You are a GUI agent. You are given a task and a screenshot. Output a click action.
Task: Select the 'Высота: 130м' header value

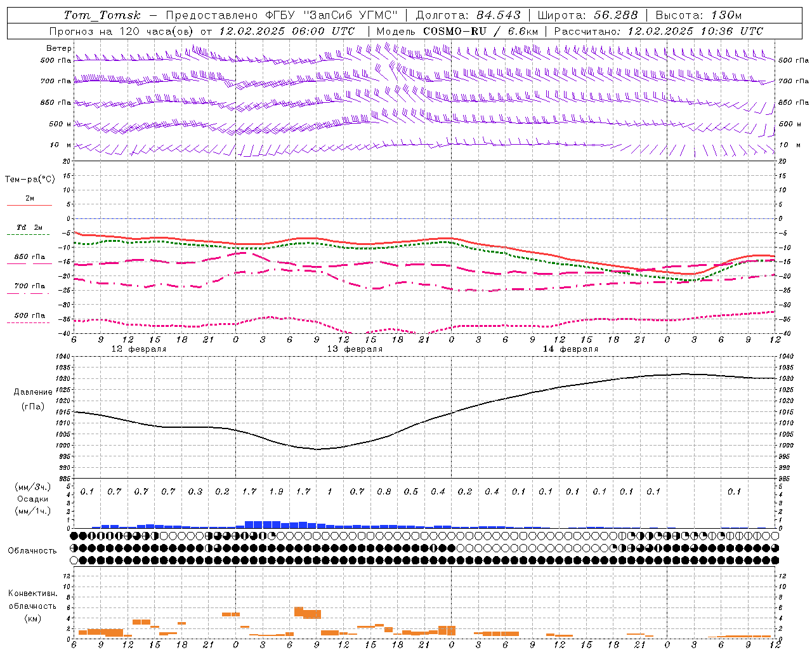698,15
